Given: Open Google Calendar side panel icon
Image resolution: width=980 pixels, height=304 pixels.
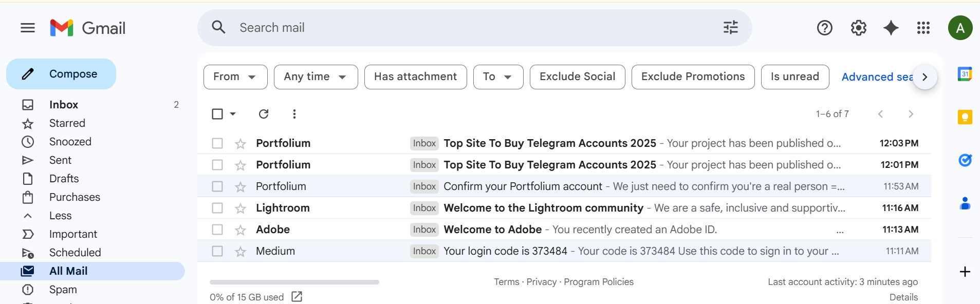Looking at the screenshot, I should tap(965, 74).
